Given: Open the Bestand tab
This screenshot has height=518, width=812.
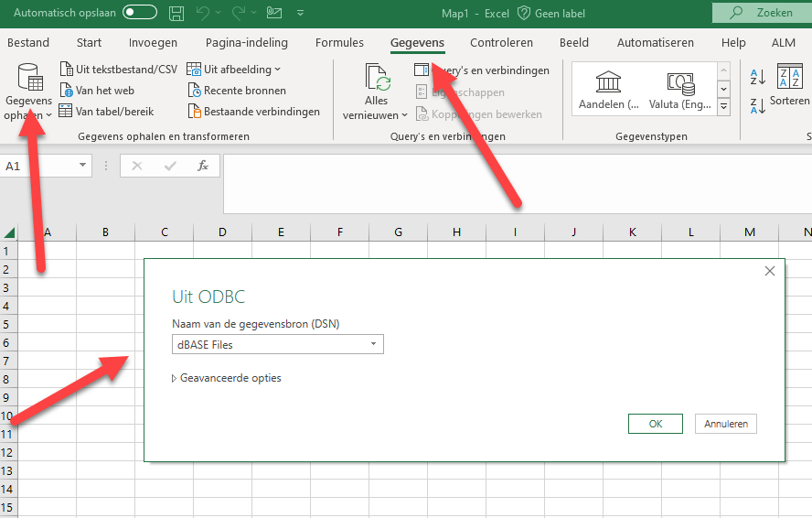Looking at the screenshot, I should coord(28,42).
